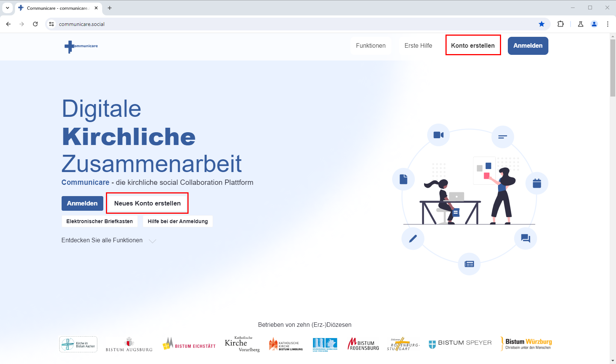The image size is (616, 364).
Task: Open the Bistum Würzburg logo
Action: [x=526, y=344]
